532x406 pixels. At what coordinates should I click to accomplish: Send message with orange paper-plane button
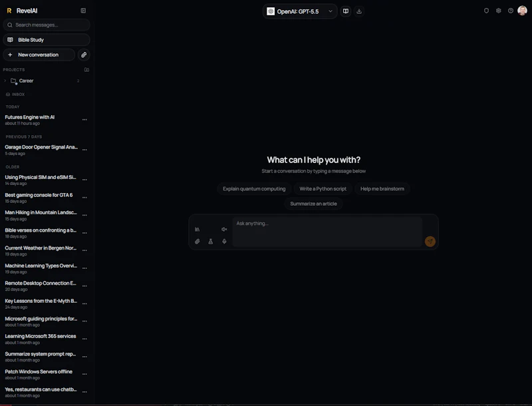[x=430, y=242]
